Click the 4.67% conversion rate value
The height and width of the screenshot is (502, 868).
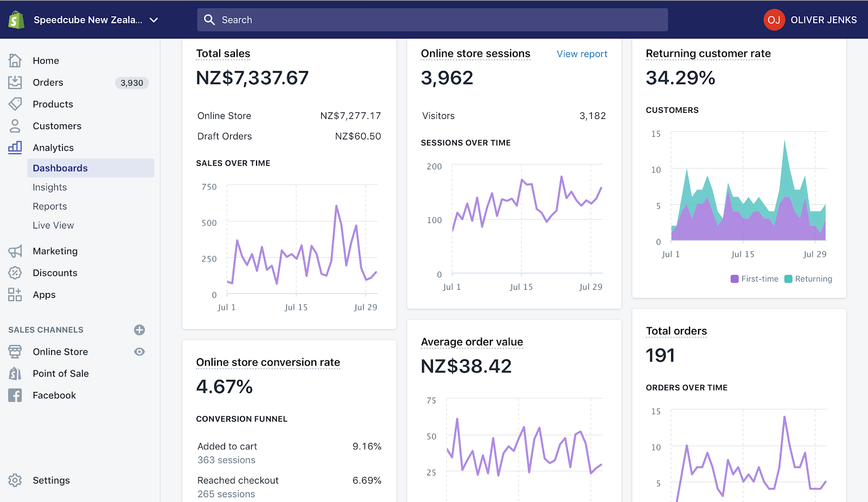click(x=224, y=387)
